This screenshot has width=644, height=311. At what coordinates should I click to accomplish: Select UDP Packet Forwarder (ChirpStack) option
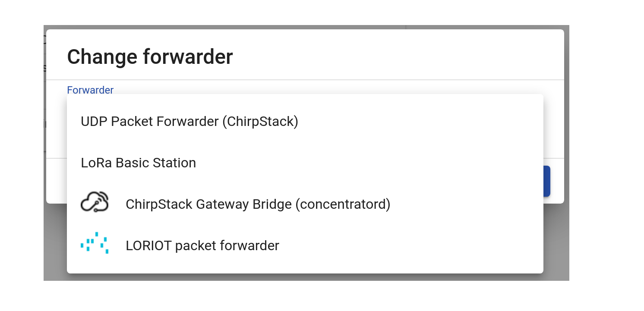[x=189, y=121]
